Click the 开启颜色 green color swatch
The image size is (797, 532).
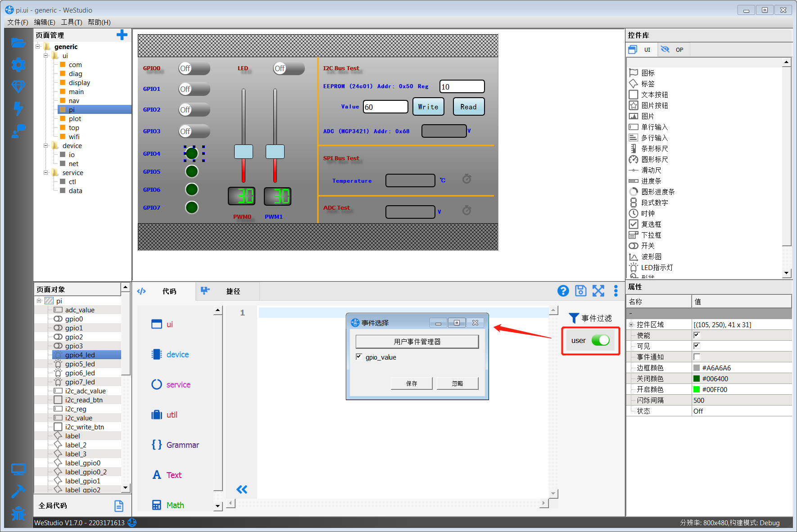697,389
